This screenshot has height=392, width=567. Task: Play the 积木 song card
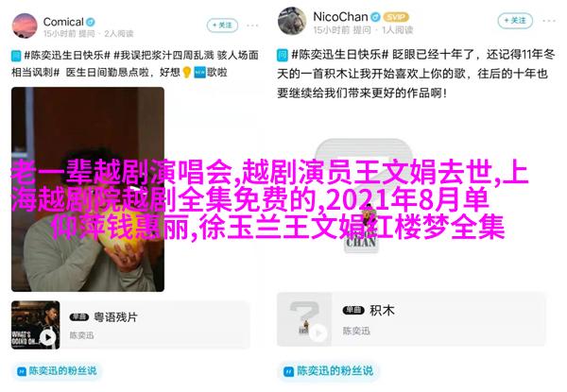click(x=318, y=332)
